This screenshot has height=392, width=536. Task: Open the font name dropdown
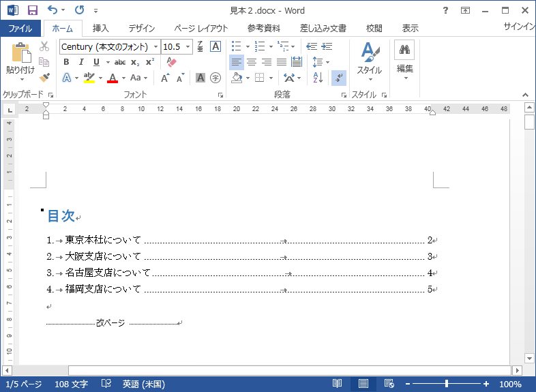click(x=155, y=46)
